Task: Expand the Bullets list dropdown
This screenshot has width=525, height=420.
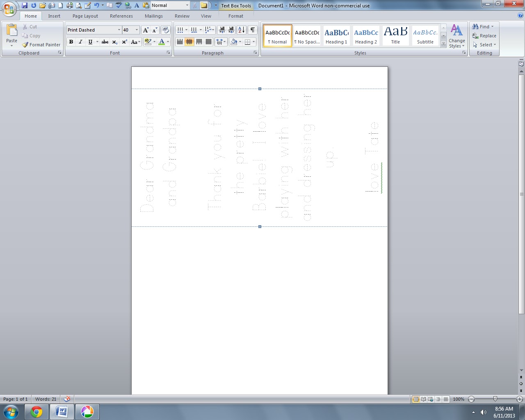Action: click(186, 30)
